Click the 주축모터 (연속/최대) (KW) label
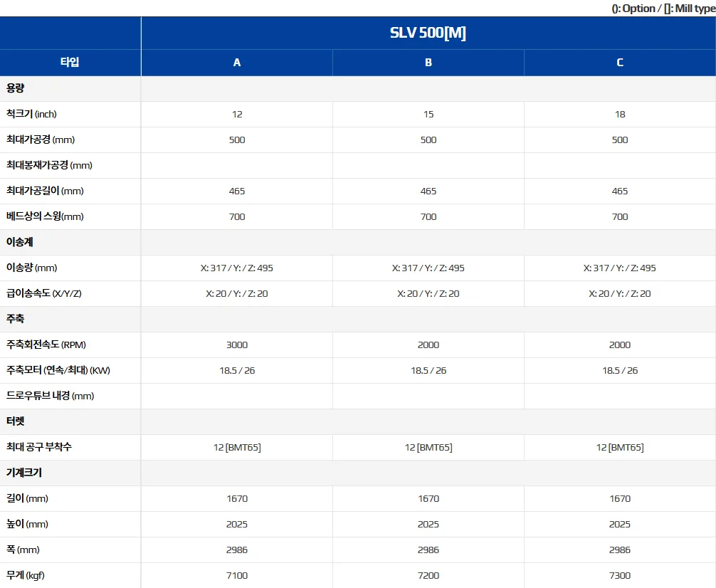This screenshot has height=588, width=716. click(x=58, y=370)
